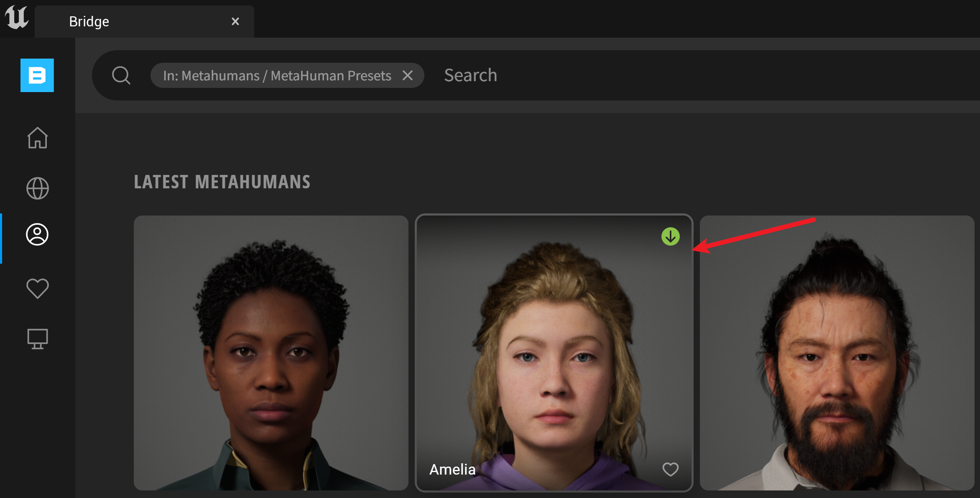Remove the MetaHuman Presets filter chip
The height and width of the screenshot is (498, 980).
408,76
